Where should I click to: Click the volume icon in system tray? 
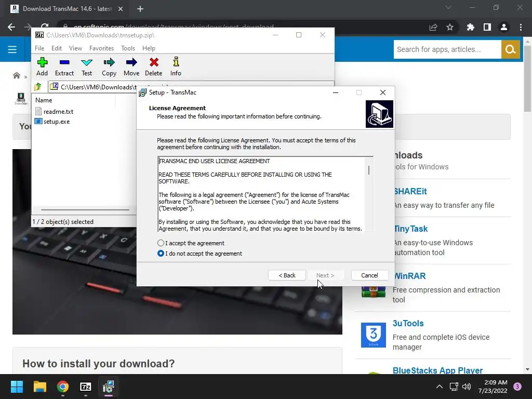point(467,387)
